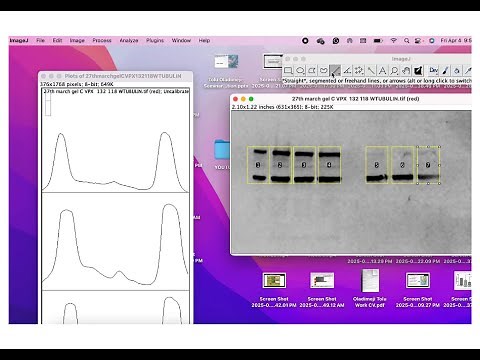Select the Hand scrolling tool
Viewport: 480px width, 360px height.
point(406,70)
